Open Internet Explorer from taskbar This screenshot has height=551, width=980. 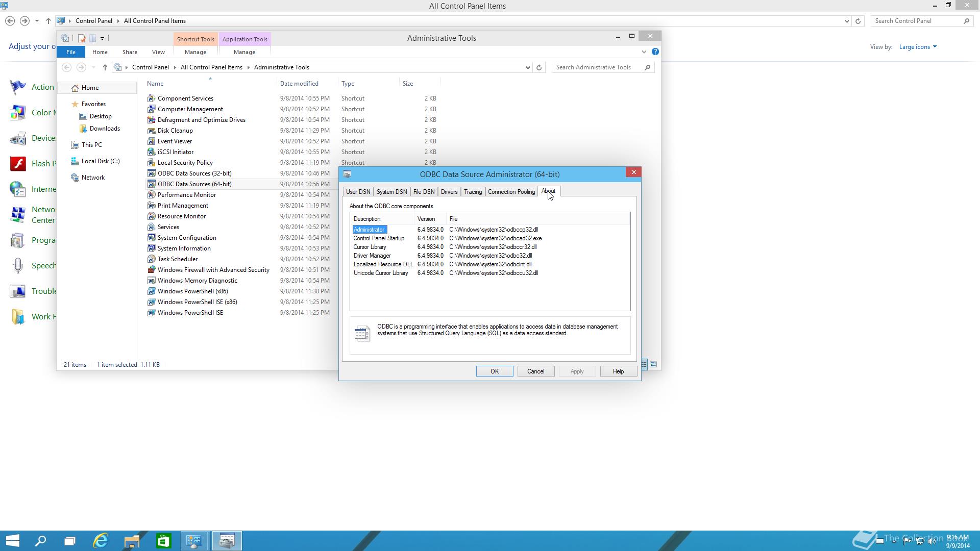101,541
